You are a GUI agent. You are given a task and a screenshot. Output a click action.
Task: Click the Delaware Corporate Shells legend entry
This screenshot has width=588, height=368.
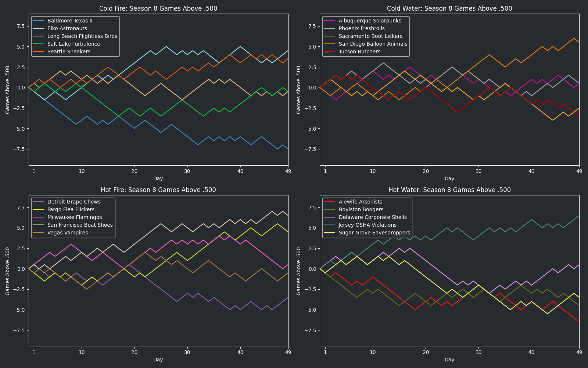pyautogui.click(x=373, y=217)
